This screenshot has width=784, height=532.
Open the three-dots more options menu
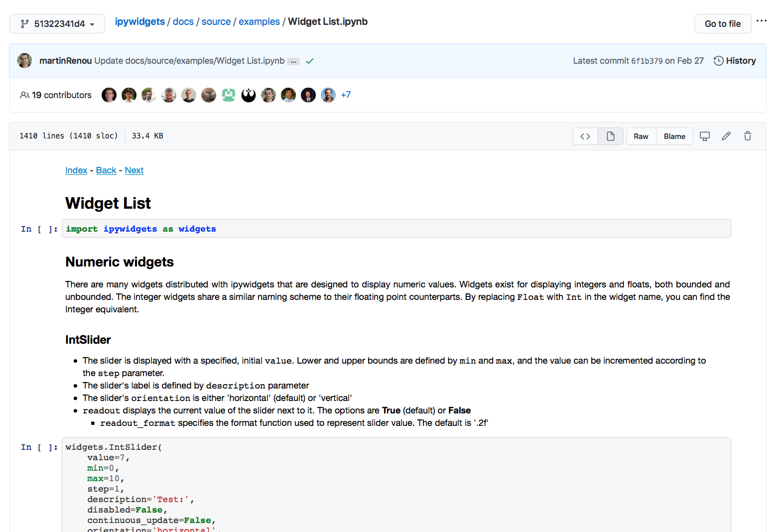(762, 21)
